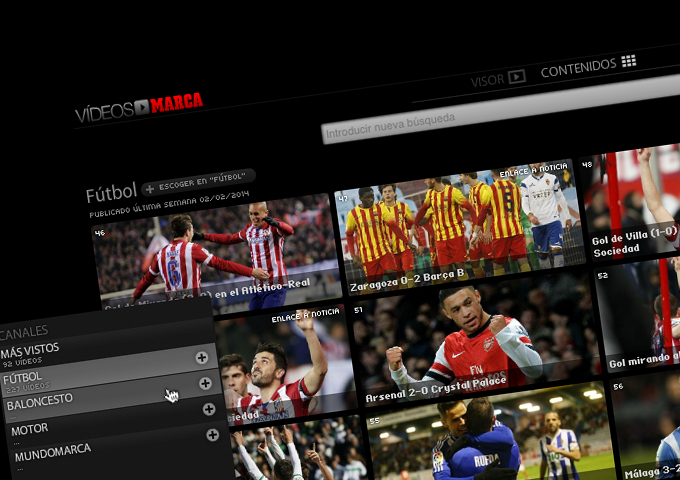Click the Arsenal 2-0 Crystal Palace caption

(x=436, y=390)
